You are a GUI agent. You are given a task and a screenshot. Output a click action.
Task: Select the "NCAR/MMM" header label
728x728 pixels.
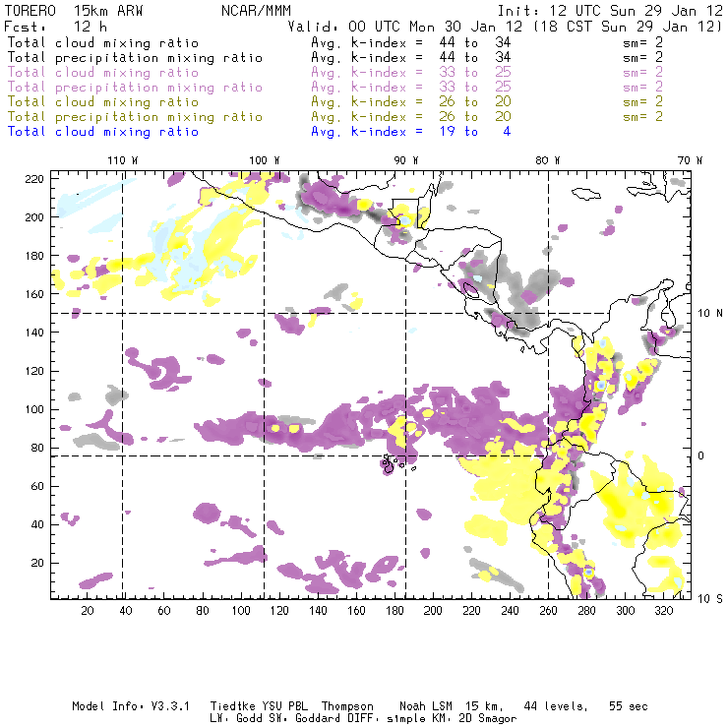point(256,11)
